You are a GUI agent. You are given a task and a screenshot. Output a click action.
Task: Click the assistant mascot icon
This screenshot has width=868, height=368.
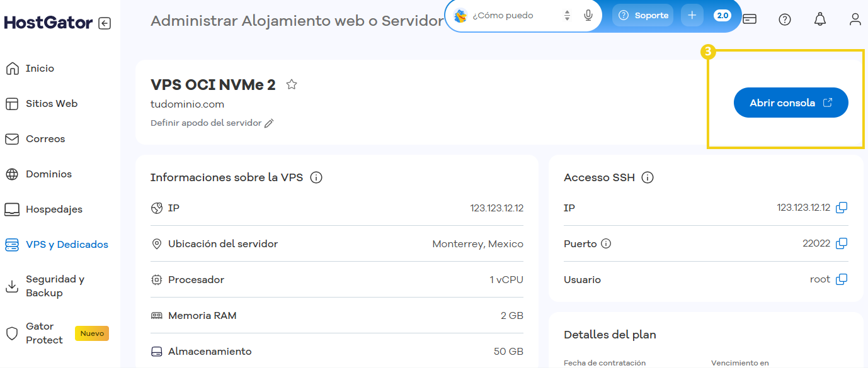tap(460, 16)
